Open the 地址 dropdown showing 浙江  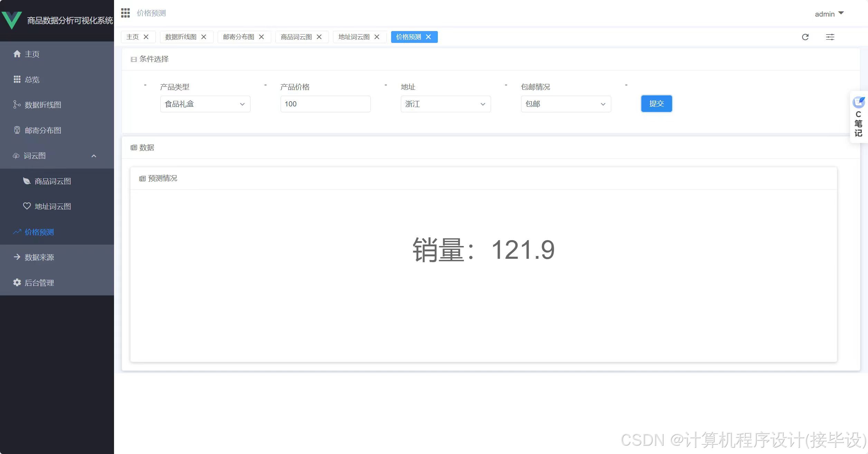coord(445,104)
